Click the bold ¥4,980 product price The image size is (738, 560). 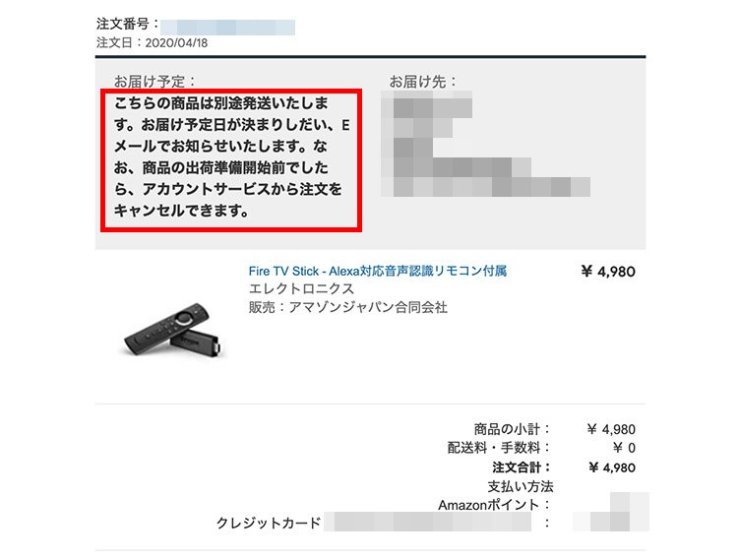608,272
